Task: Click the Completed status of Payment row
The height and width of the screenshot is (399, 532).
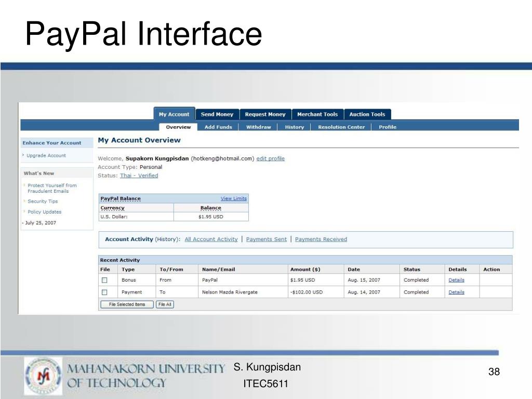Action: pyautogui.click(x=416, y=292)
